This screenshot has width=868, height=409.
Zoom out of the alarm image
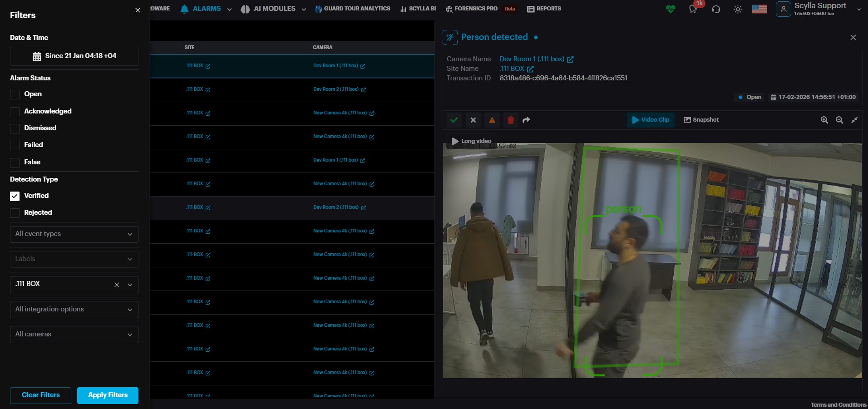pyautogui.click(x=839, y=120)
